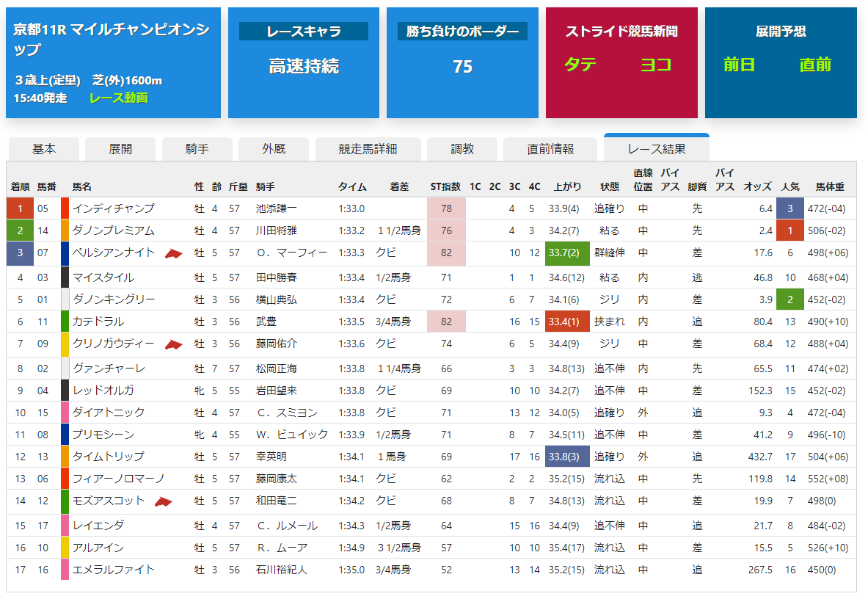Click the タイム column header

click(x=352, y=187)
